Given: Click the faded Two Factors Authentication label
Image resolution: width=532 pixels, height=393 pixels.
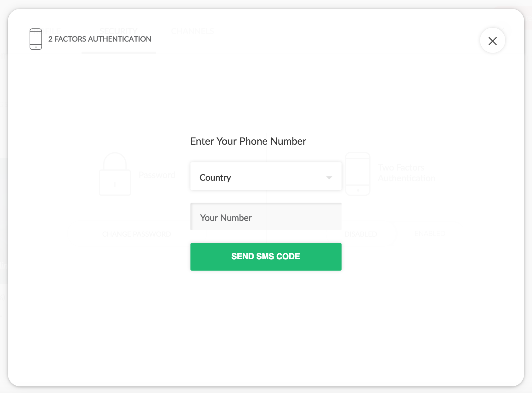Looking at the screenshot, I should pos(406,173).
